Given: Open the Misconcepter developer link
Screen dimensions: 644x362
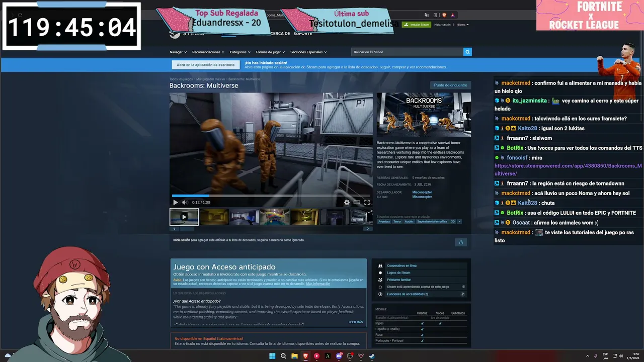Looking at the screenshot, I should coord(422,192).
